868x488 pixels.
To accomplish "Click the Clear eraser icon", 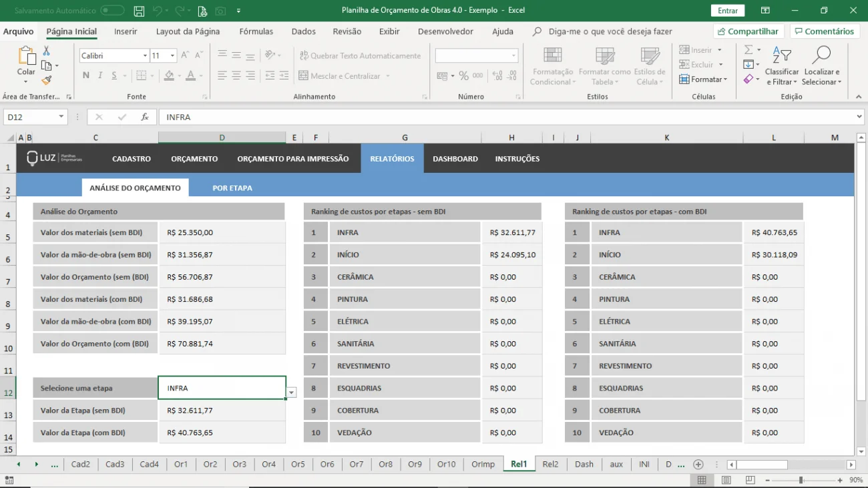I will click(x=748, y=79).
